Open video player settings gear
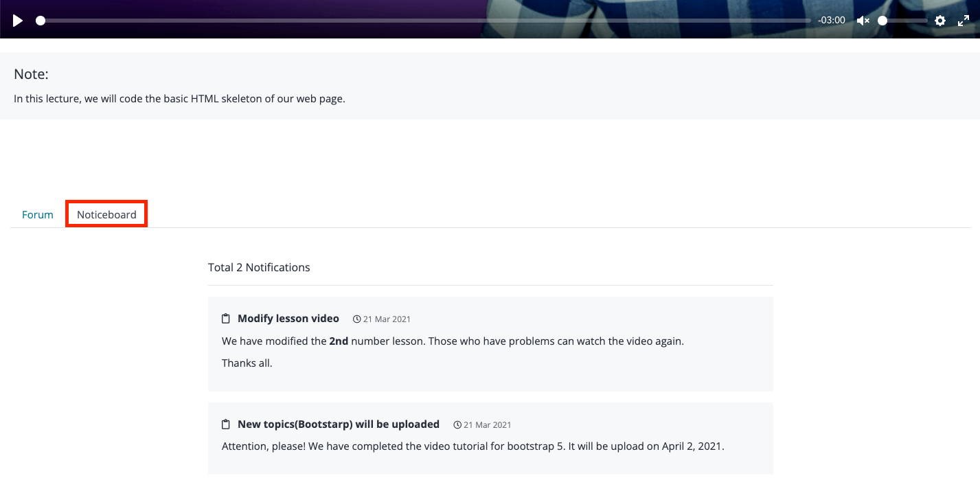This screenshot has width=980, height=500. coord(940,21)
